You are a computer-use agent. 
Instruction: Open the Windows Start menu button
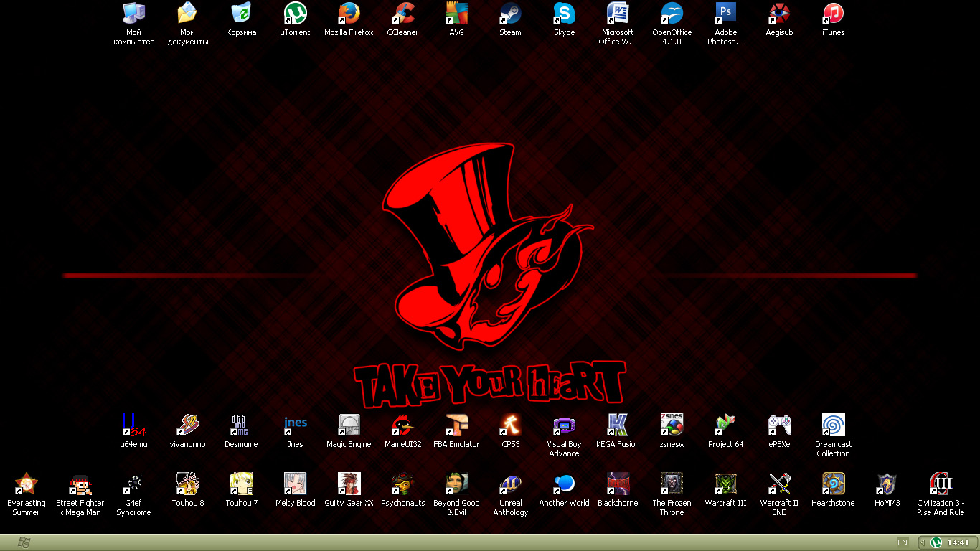[x=24, y=542]
